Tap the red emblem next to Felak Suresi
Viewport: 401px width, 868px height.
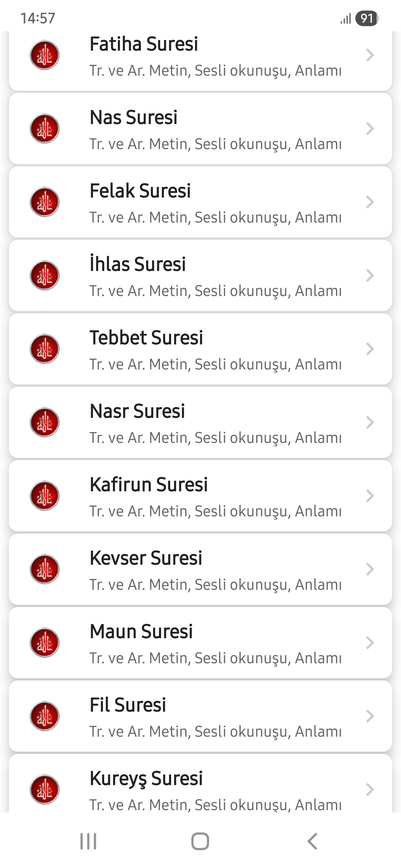click(45, 202)
